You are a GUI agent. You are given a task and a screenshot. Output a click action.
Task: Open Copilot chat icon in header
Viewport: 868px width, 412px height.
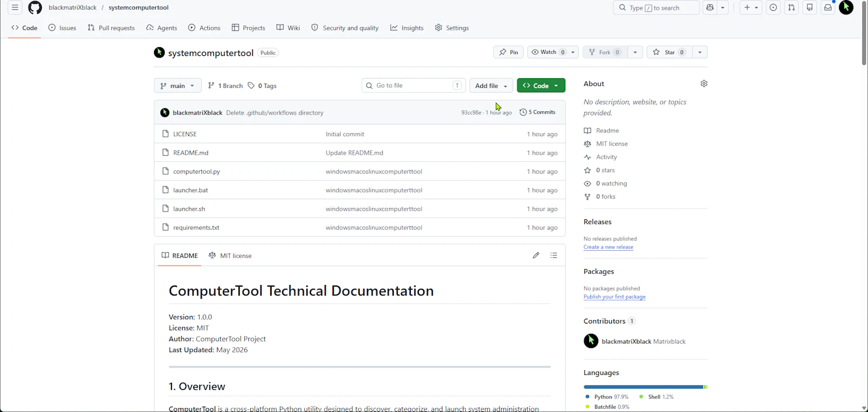710,8
